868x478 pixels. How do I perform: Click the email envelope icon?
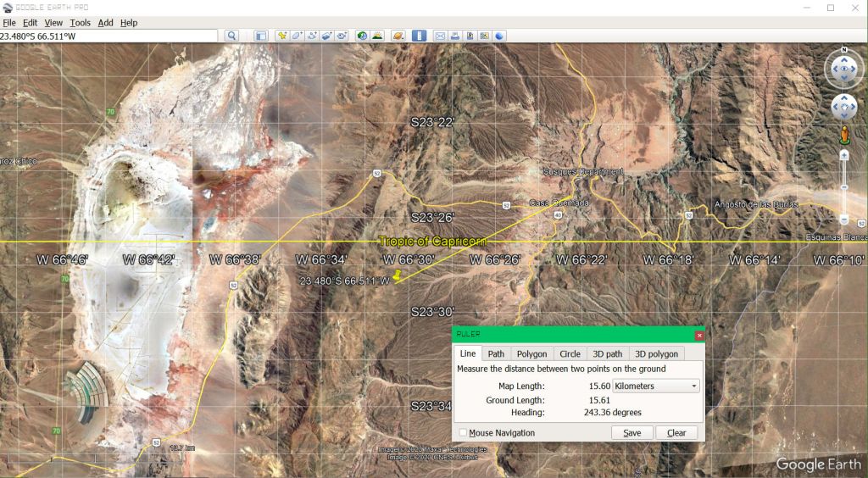(440, 36)
